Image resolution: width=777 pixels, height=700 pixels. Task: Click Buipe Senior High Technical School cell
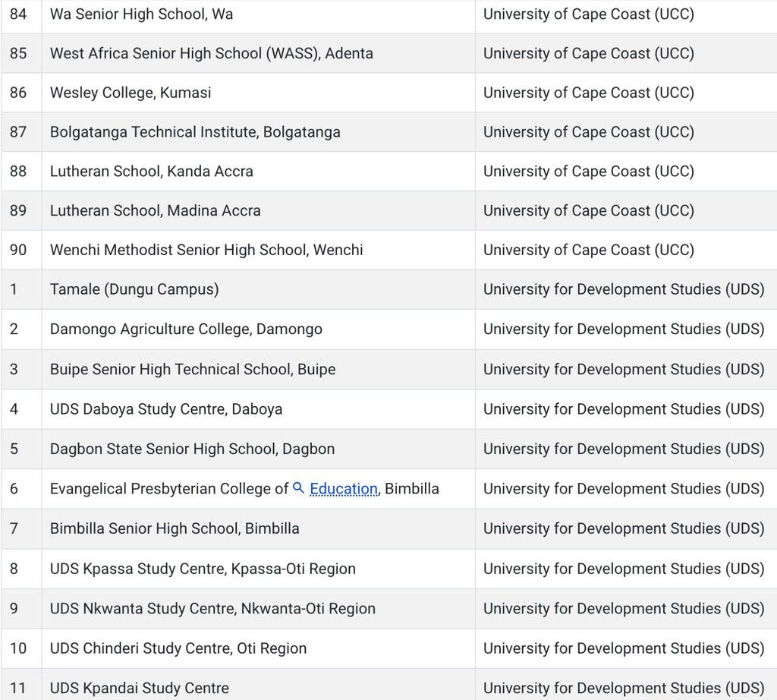point(193,369)
